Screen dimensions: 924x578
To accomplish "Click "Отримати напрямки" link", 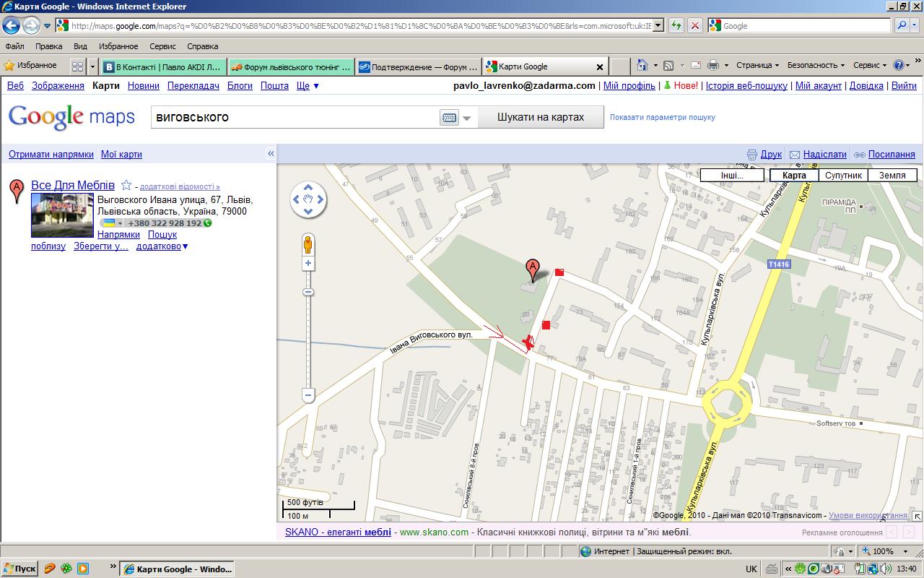I will point(51,154).
